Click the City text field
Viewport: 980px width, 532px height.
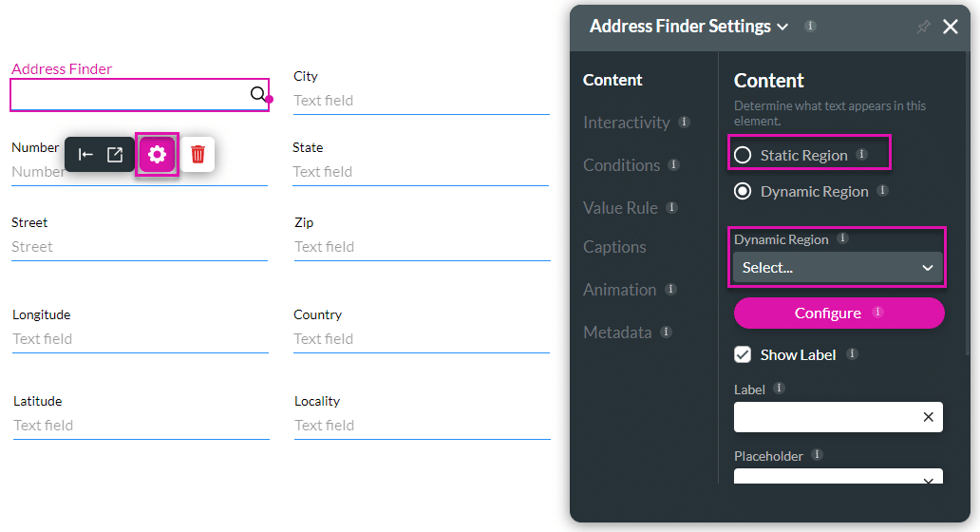pos(421,101)
